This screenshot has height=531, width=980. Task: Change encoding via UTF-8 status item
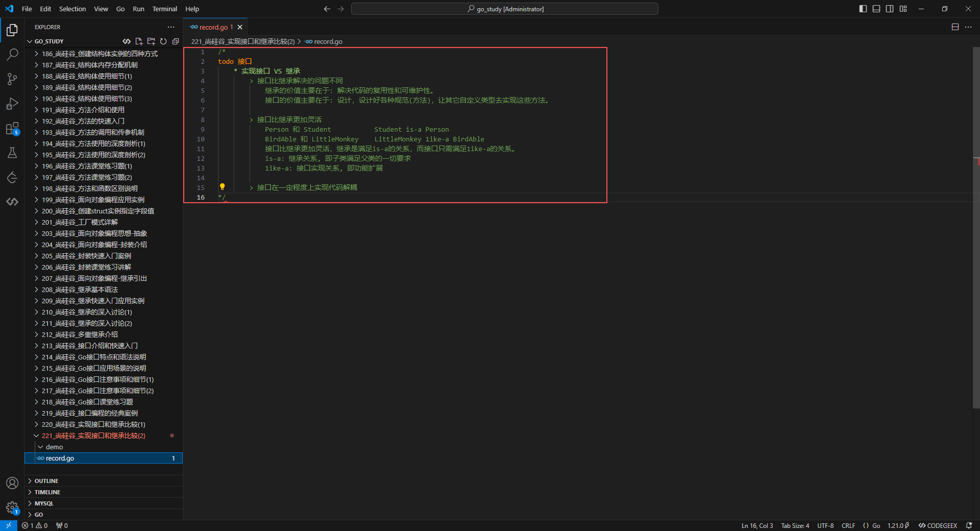tap(825, 525)
